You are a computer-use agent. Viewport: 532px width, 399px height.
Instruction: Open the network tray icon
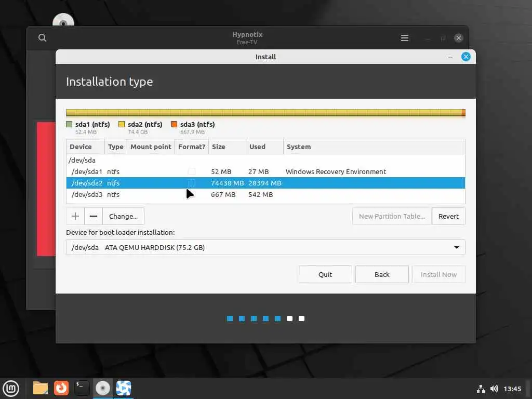(481, 389)
